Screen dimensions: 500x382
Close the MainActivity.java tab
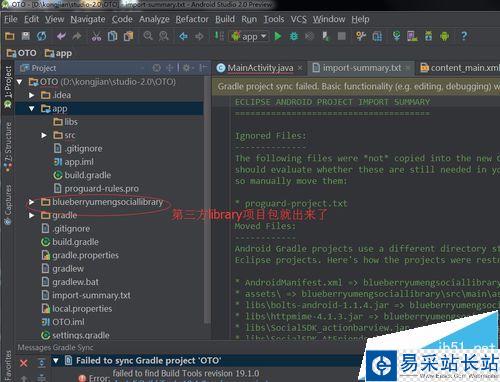pyautogui.click(x=300, y=68)
